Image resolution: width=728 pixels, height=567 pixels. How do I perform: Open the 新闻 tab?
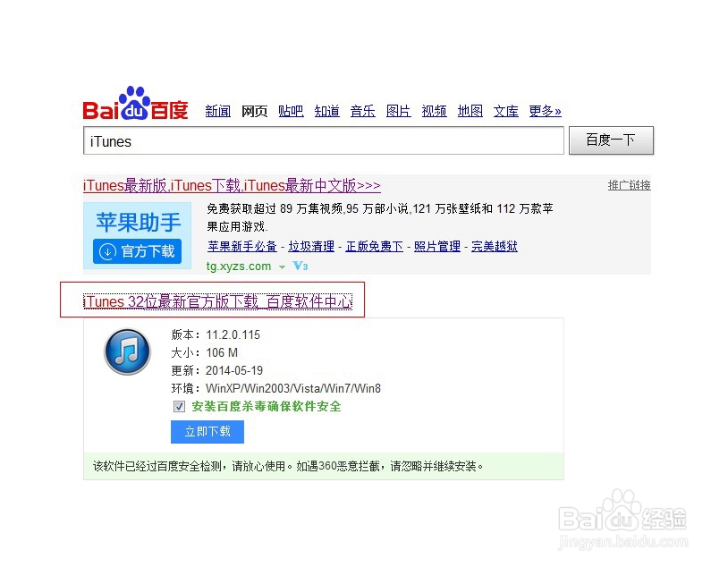click(217, 111)
